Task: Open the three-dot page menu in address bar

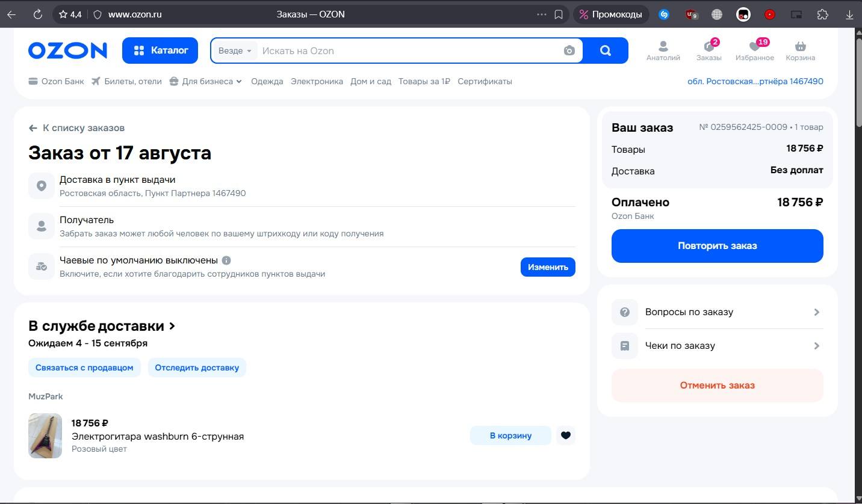Action: click(541, 14)
